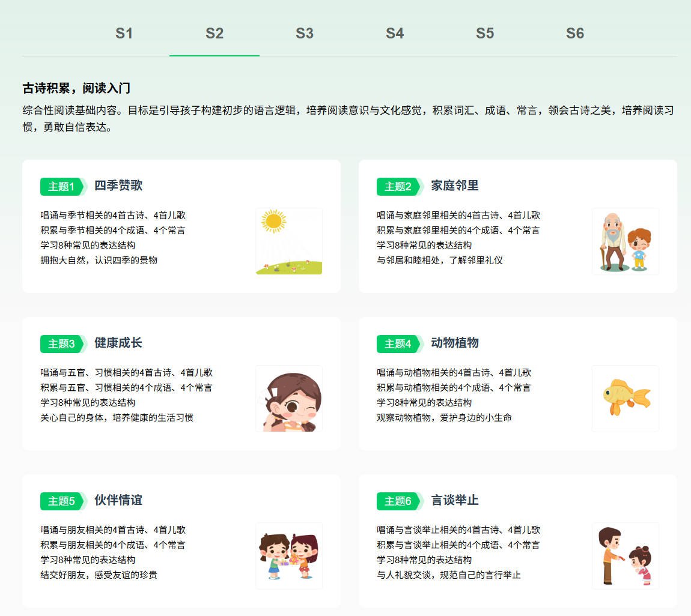Screen dimensions: 691x616
Task: Click the line 唱诵与言谈举止相关的4首古诗、4首儿歌
Action: coord(458,530)
